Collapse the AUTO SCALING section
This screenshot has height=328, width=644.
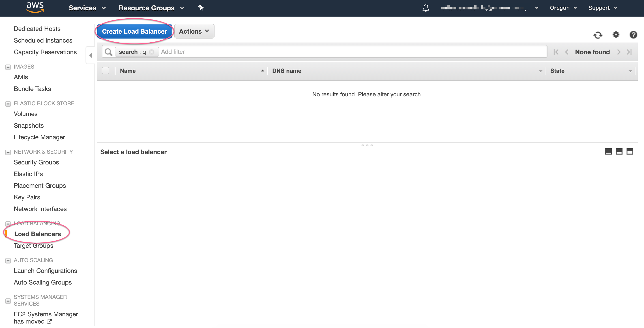pyautogui.click(x=8, y=261)
